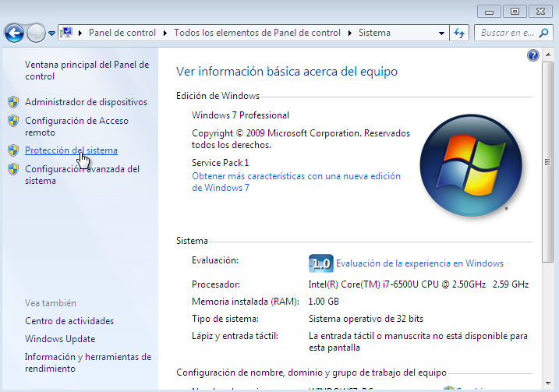This screenshot has height=392, width=559.
Task: Expand the arrow after 'Todos los elementos' breadcrumb
Action: tap(350, 34)
